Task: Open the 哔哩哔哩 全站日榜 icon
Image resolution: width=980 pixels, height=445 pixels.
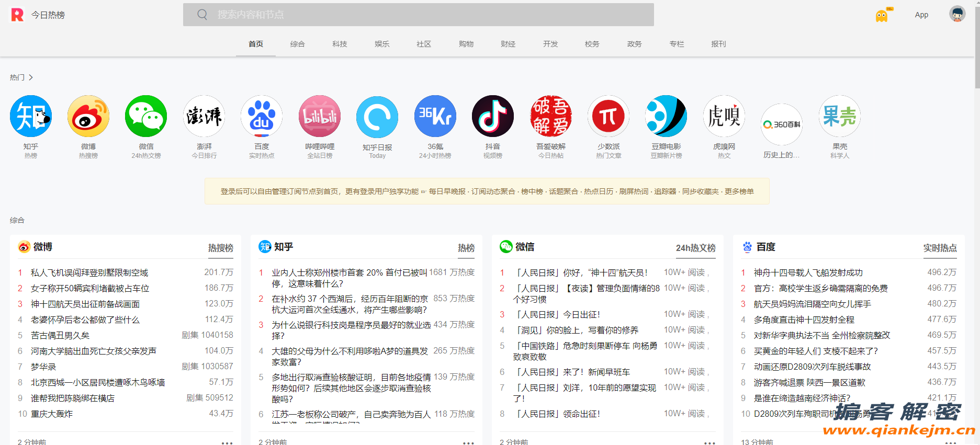Action: 320,116
